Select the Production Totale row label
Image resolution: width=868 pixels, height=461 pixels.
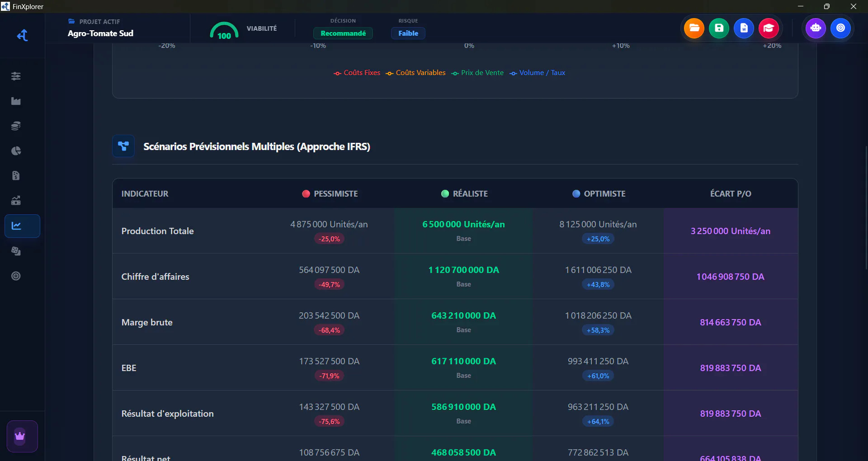[x=157, y=231]
